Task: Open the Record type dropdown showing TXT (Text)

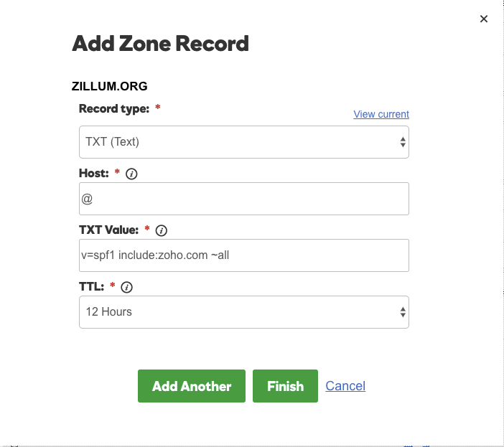Action: point(243,142)
